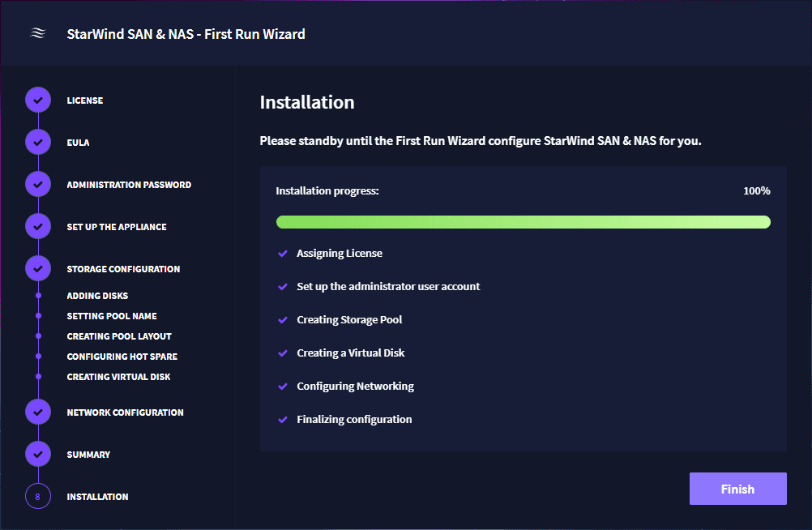The width and height of the screenshot is (812, 530).
Task: Click 'Set up the administrator user account' text
Action: pos(388,287)
